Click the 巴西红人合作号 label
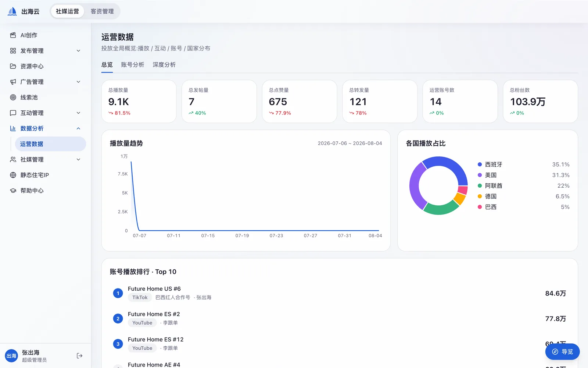The width and height of the screenshot is (588, 368). click(x=173, y=297)
